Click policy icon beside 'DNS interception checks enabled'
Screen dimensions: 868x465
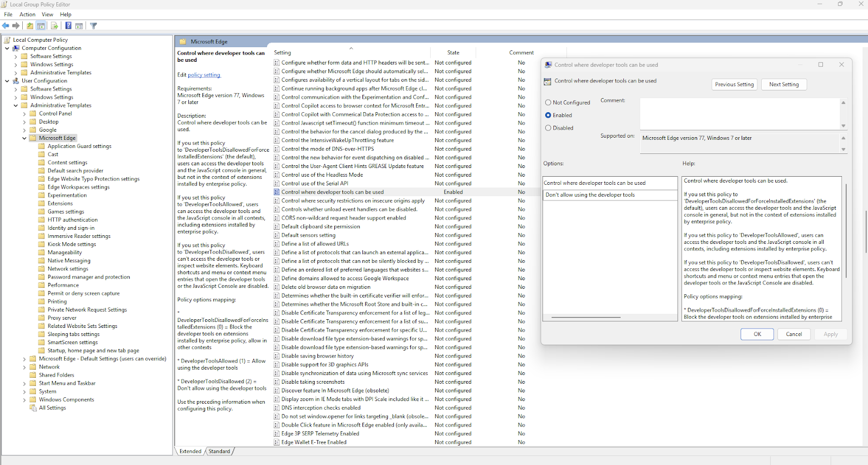click(277, 408)
